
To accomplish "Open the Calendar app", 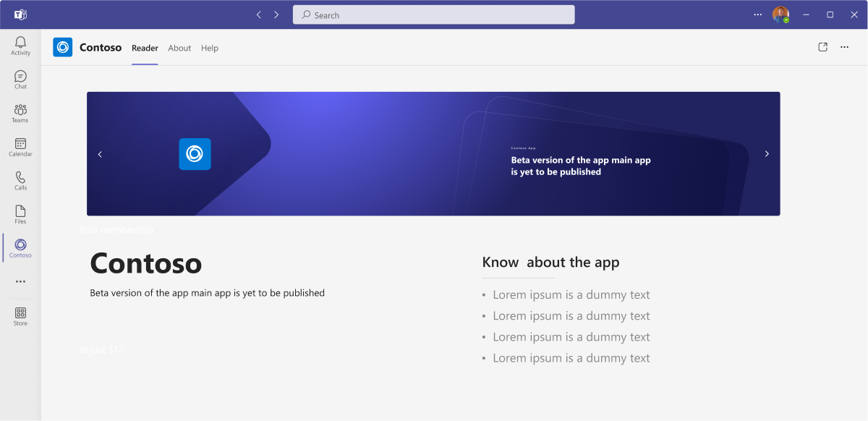I will point(20,147).
